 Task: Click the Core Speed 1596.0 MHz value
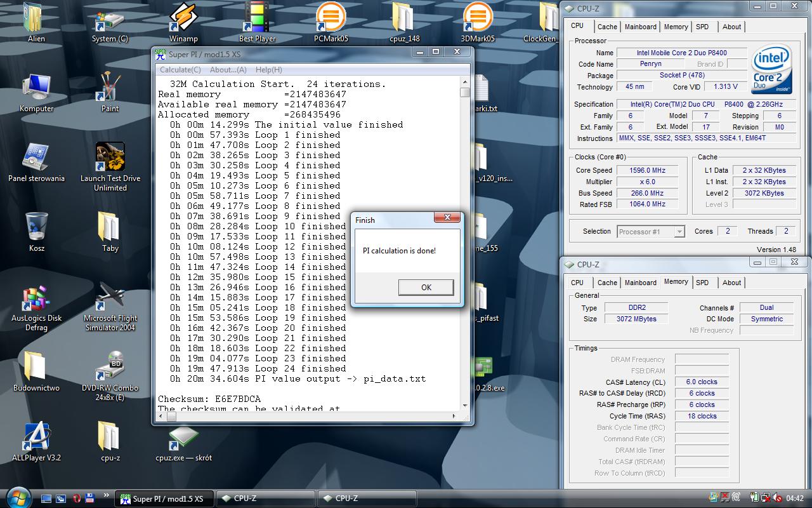[647, 170]
